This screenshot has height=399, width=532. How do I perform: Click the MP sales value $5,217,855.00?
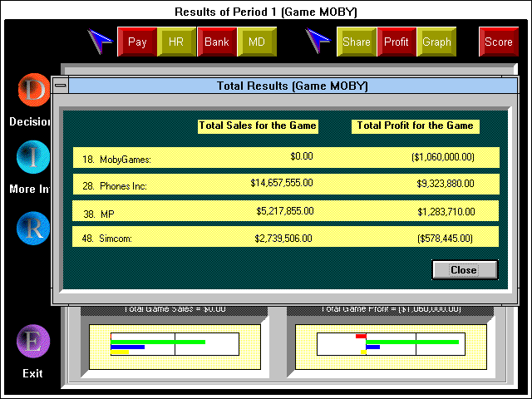tap(285, 211)
